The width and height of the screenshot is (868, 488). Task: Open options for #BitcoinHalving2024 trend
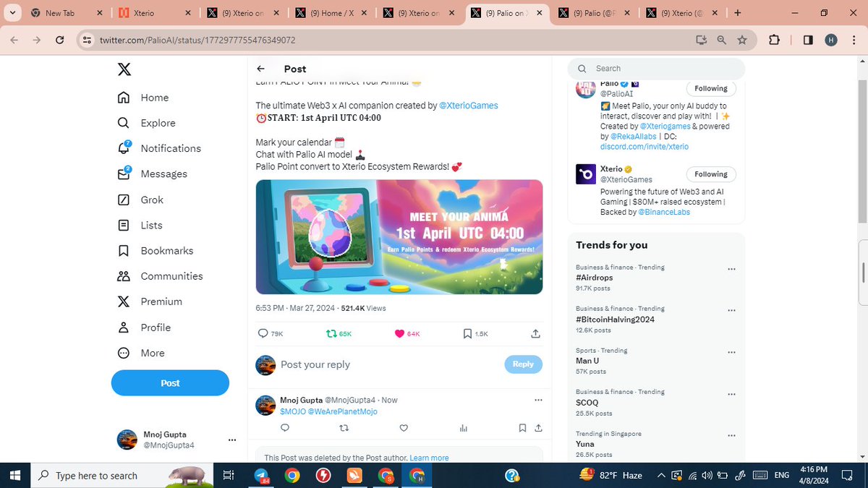[731, 310]
